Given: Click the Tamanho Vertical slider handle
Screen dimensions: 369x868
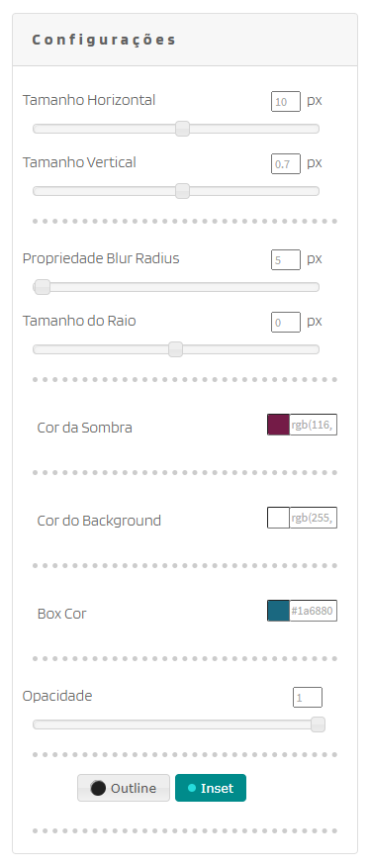Looking at the screenshot, I should [183, 191].
